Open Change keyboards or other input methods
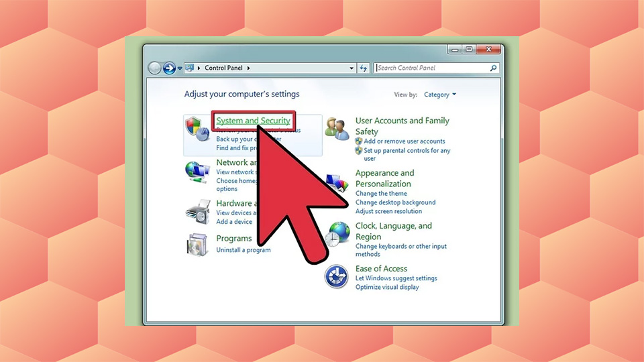This screenshot has width=644, height=362. click(401, 250)
